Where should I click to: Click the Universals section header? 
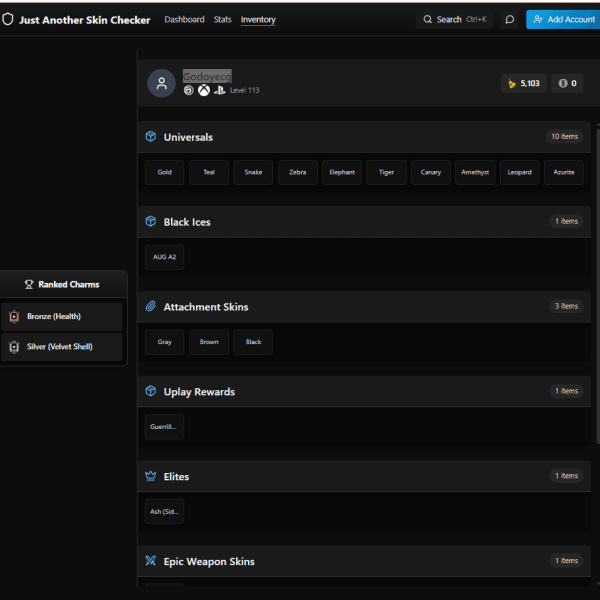pos(364,137)
